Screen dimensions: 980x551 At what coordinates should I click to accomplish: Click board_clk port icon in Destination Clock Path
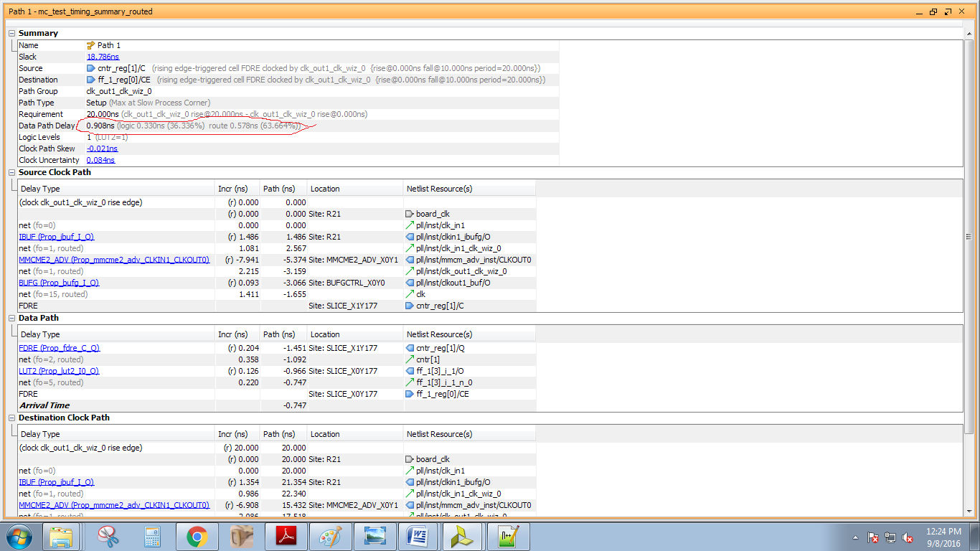[410, 459]
